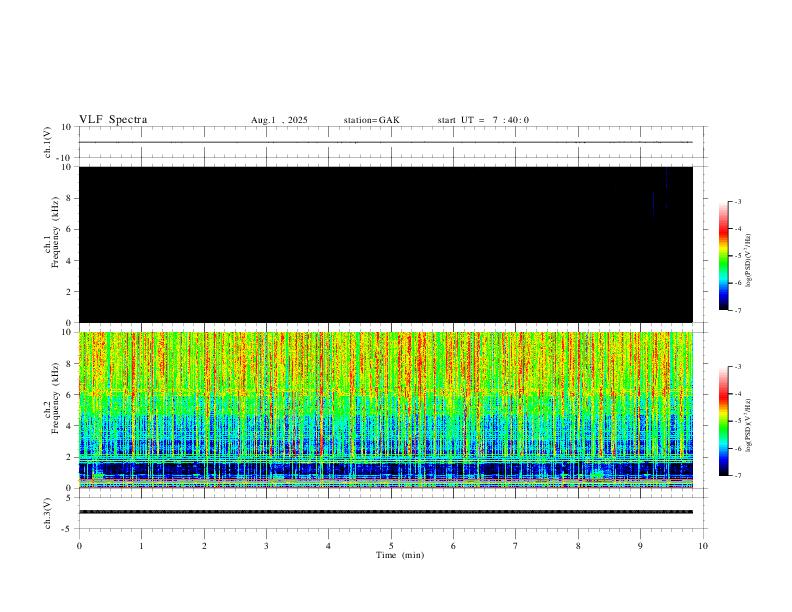Click the log(PSD) label of ch.1 colorbar
The image size is (792, 612).
point(748,261)
